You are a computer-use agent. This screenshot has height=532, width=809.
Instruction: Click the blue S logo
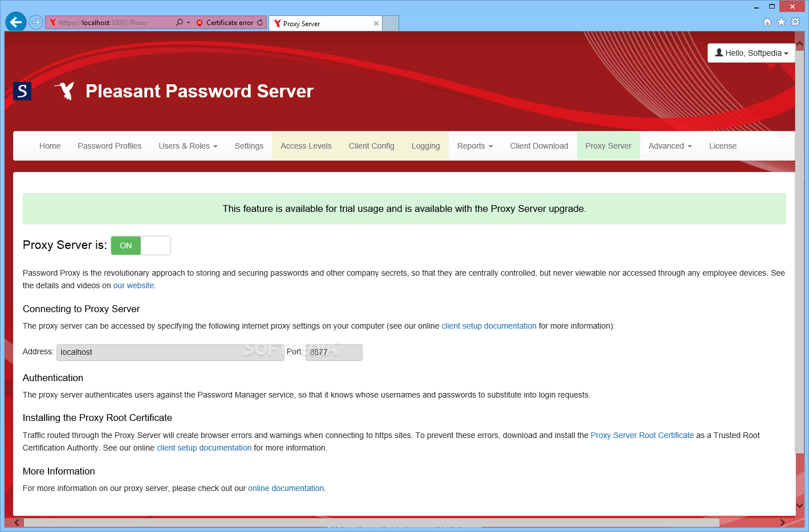click(x=22, y=91)
